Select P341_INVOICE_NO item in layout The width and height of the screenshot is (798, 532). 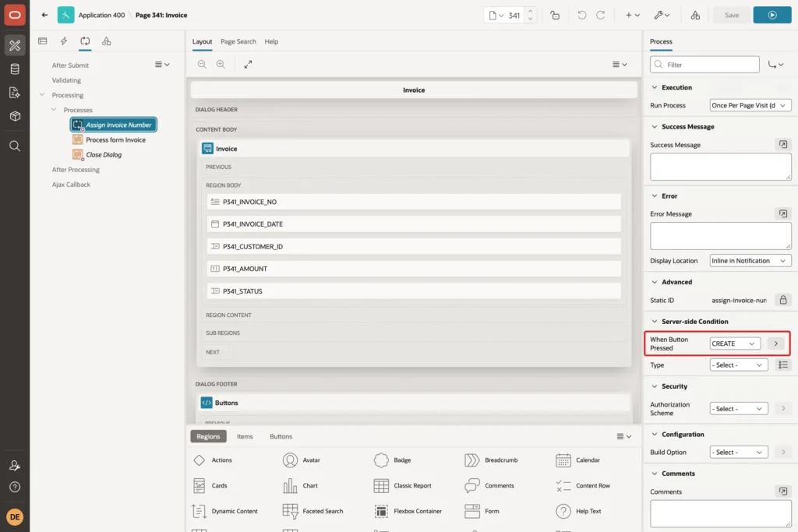[414, 202]
